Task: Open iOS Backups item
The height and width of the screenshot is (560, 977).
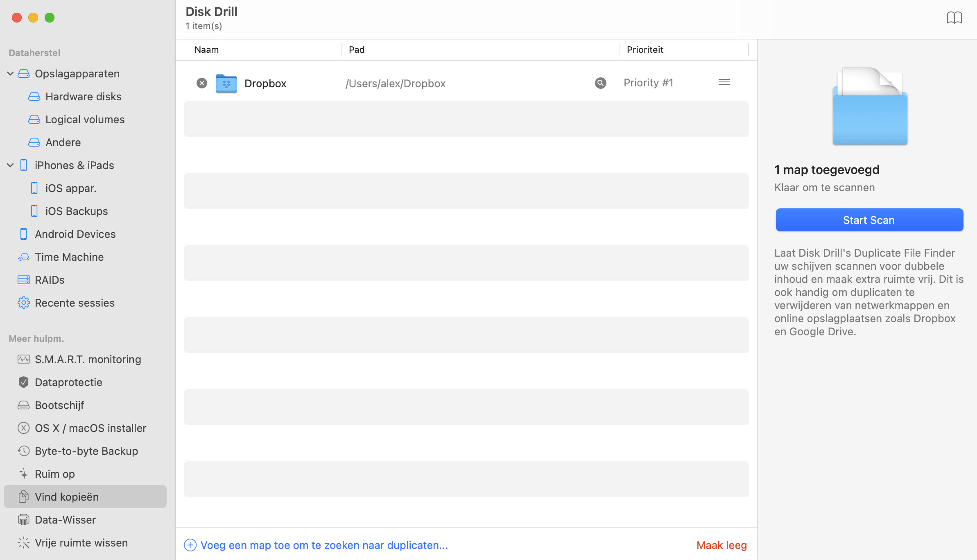Action: [x=77, y=211]
